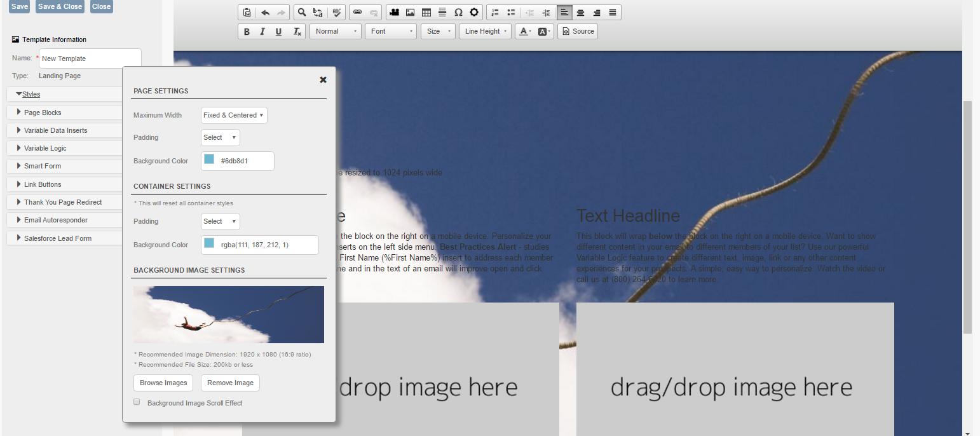Open the Find magnifier tool
The height and width of the screenshot is (436, 980).
(x=302, y=13)
